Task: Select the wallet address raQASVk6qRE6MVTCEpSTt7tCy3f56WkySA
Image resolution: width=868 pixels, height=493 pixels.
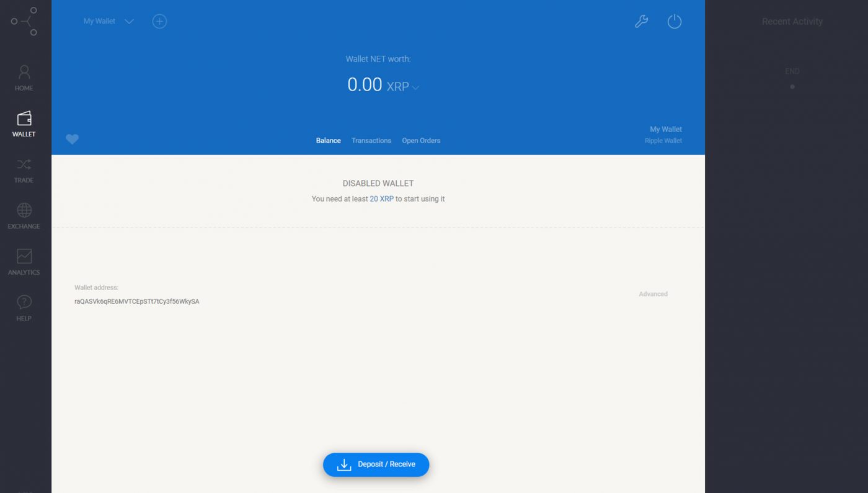Action: pos(137,301)
